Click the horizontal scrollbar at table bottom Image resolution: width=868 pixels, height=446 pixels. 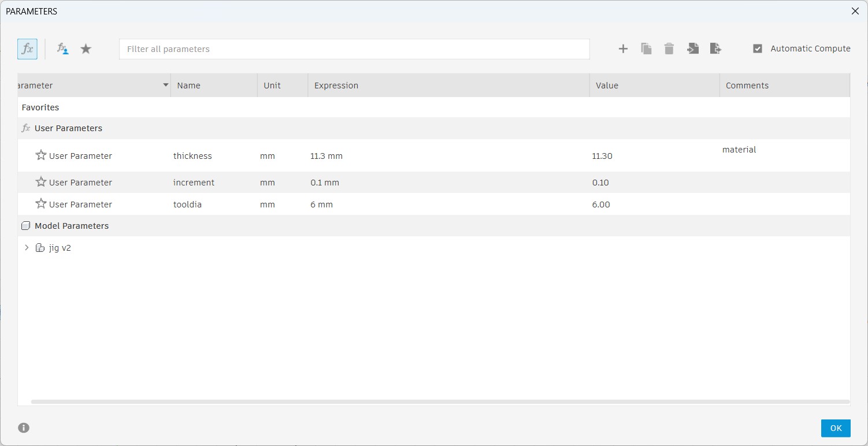pyautogui.click(x=440, y=402)
